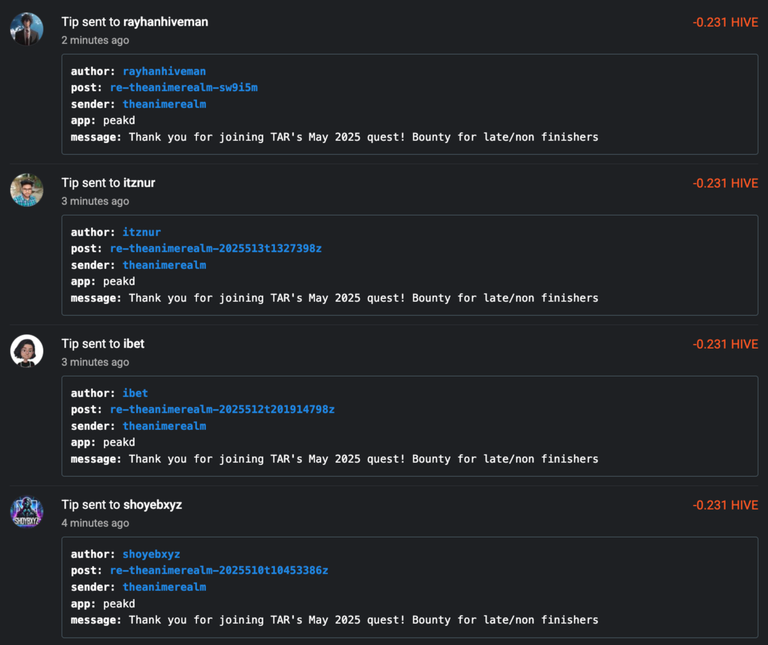
Task: Open rayhanhiveman's profile avatar
Action: 27,29
